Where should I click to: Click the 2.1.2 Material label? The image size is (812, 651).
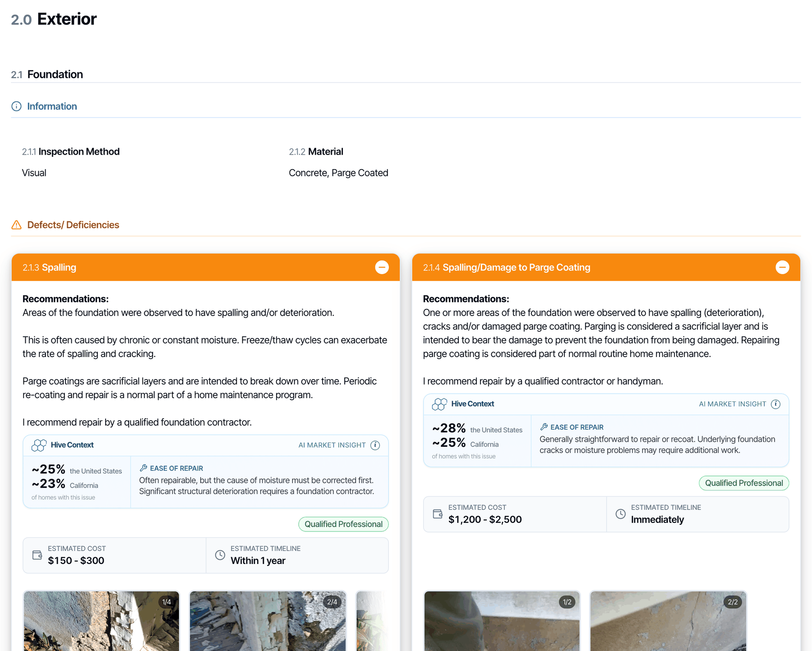click(x=316, y=151)
